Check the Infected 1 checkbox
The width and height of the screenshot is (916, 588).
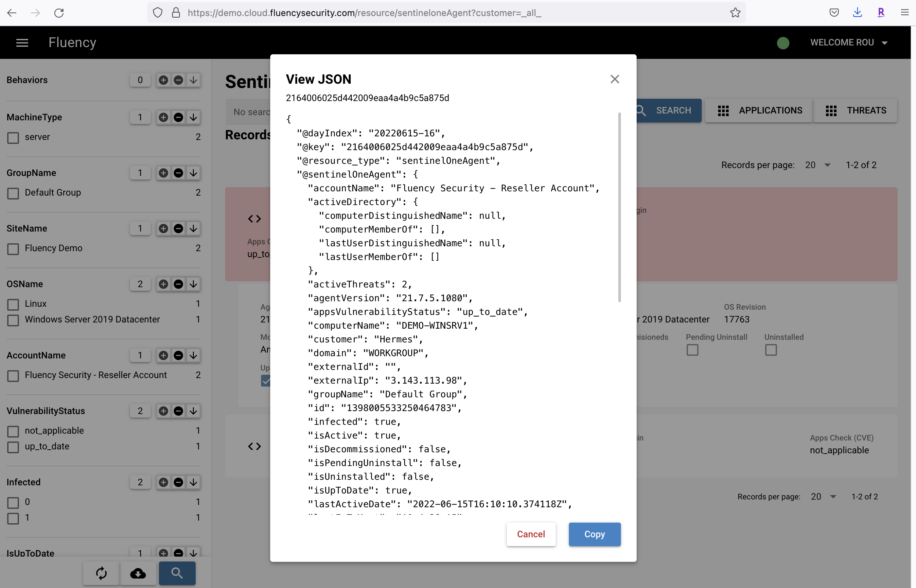(13, 518)
